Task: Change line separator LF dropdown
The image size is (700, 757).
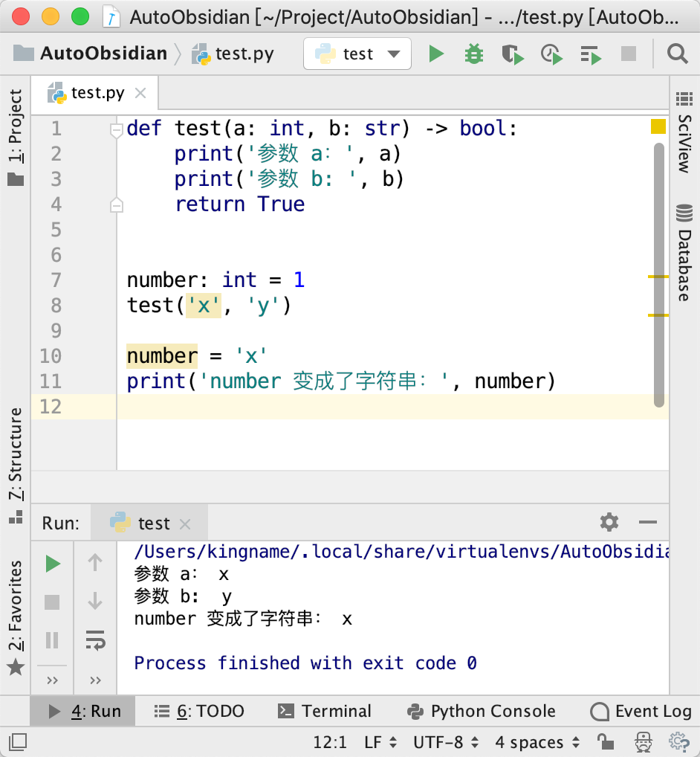Action: 380,742
